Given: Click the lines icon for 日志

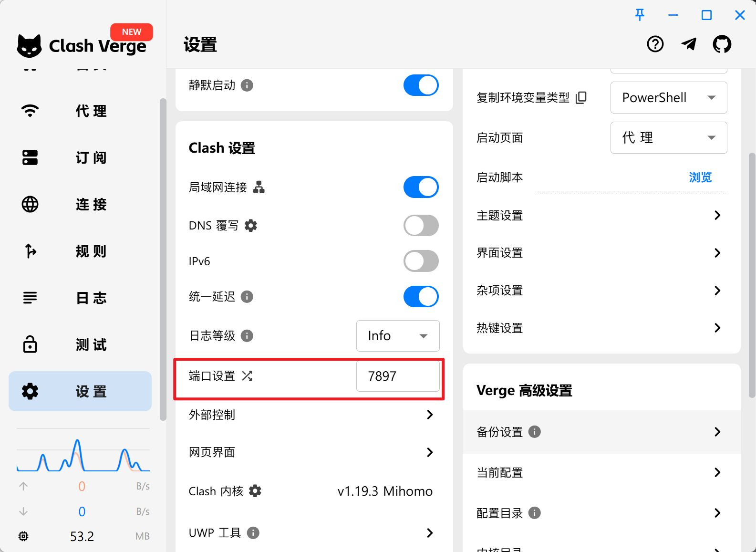Looking at the screenshot, I should click(x=30, y=298).
